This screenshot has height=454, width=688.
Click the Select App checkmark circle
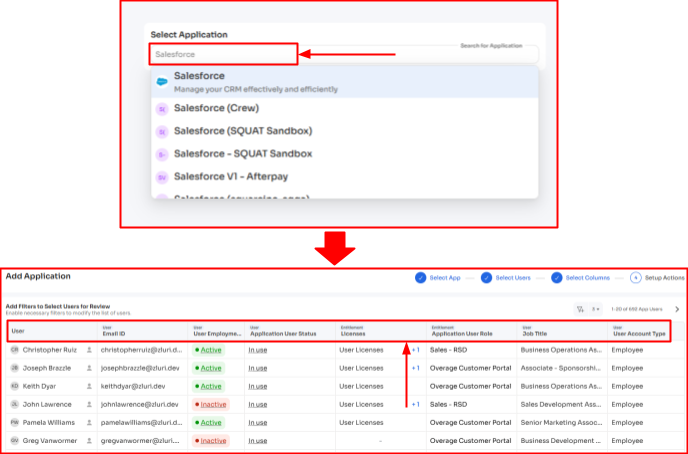pos(420,278)
